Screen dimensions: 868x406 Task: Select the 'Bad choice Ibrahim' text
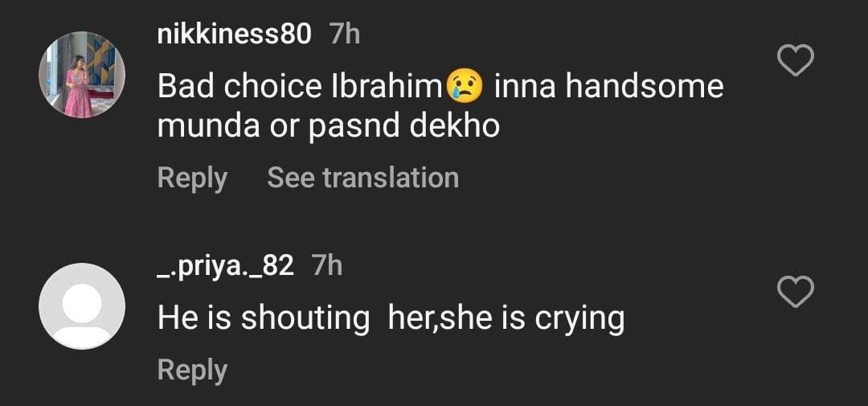pyautogui.click(x=300, y=87)
